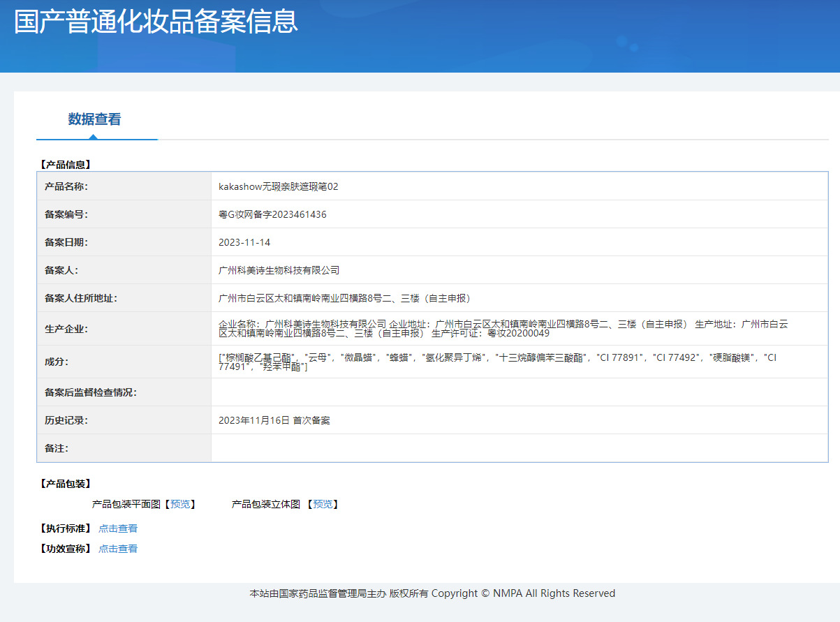Image resolution: width=840 pixels, height=622 pixels.
Task: Open 点击查看 link for 功效宣称
Action: tap(118, 549)
